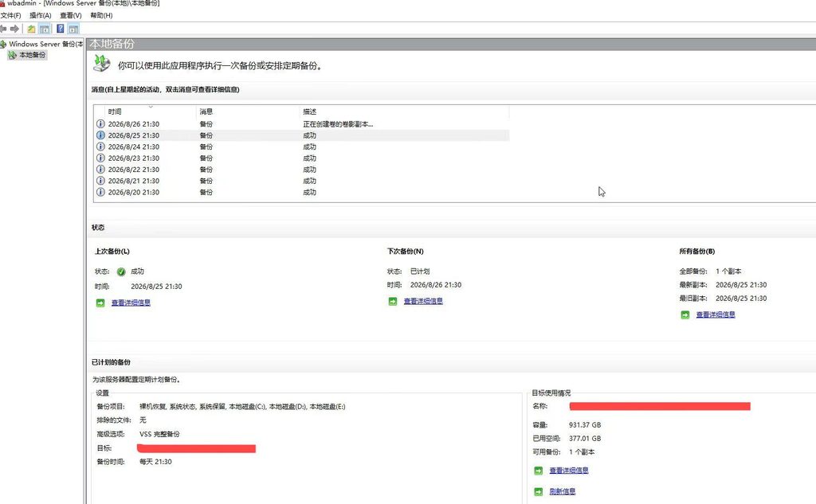Viewport: 816px width, 504px height.
Task: Toggle the Show/Hide action pane button
Action: (x=73, y=29)
